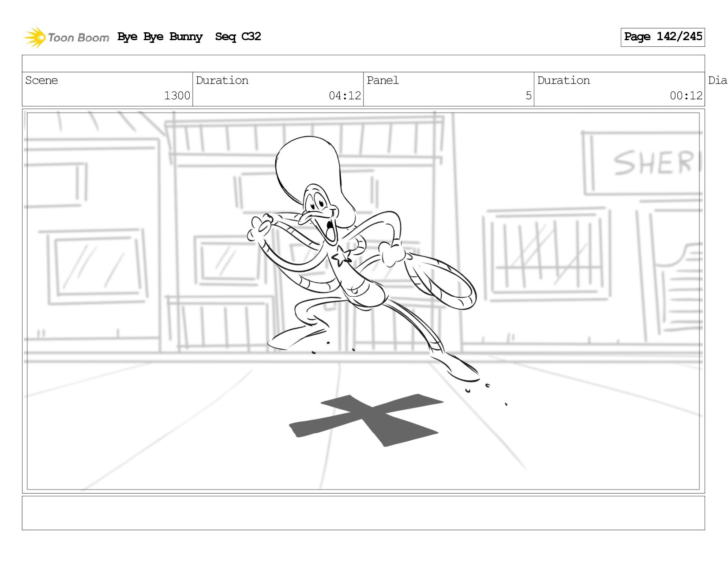This screenshot has width=728, height=563.
Task: Click the scene number value 1300
Action: coord(177,96)
